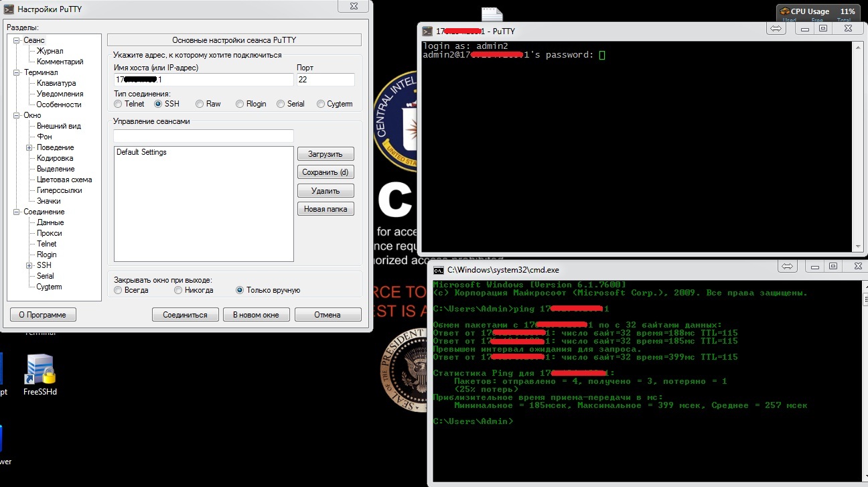Image resolution: width=868 pixels, height=487 pixels.
Task: Click the PuTTY terminal window title icon
Action: click(x=427, y=31)
